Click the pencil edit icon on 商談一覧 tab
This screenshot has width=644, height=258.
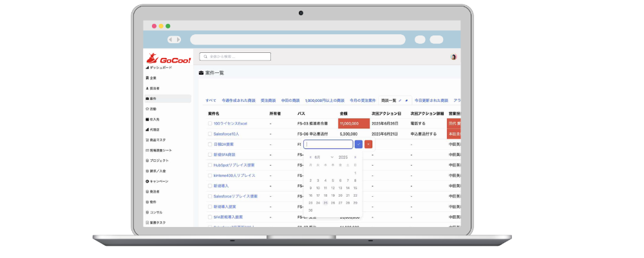[x=400, y=101]
